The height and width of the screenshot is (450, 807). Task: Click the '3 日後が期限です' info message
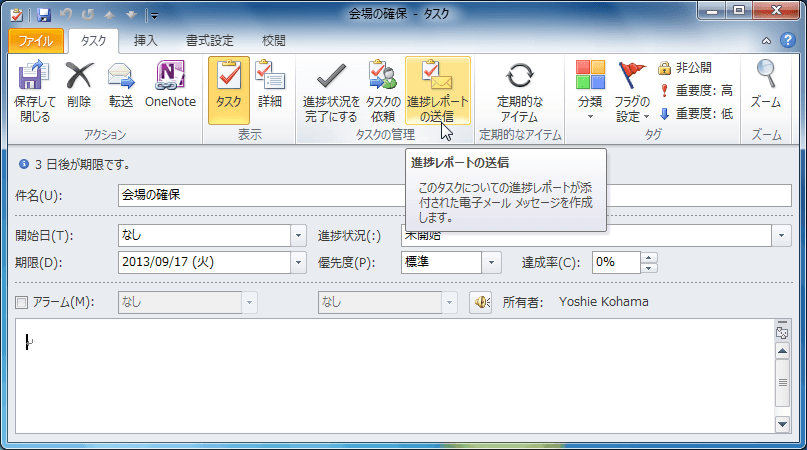click(82, 165)
